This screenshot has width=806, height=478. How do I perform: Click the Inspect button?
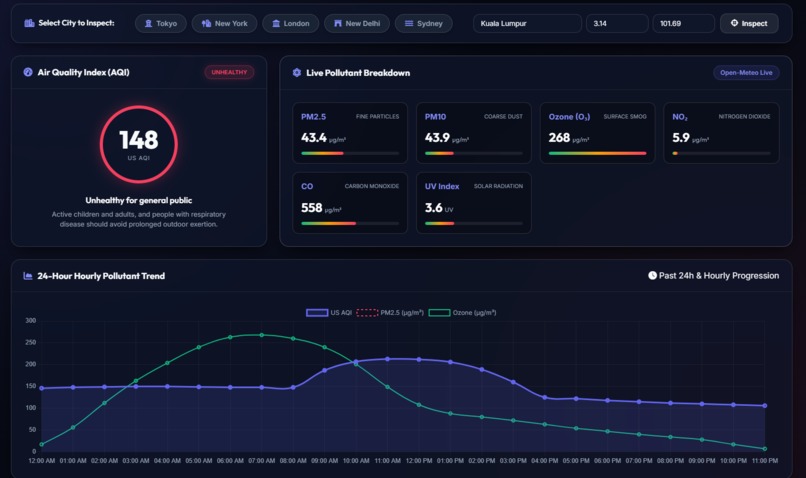tap(749, 23)
